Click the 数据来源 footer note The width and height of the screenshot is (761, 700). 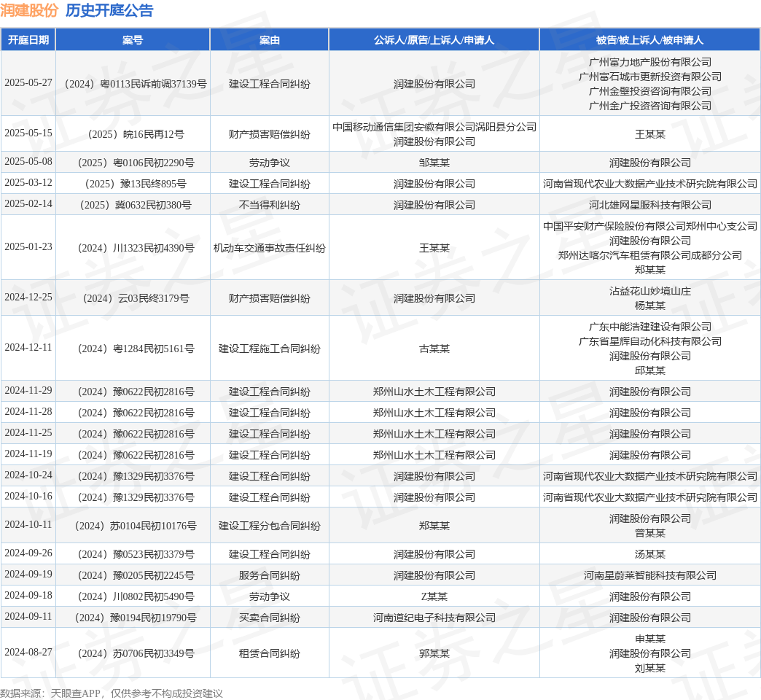pyautogui.click(x=112, y=693)
